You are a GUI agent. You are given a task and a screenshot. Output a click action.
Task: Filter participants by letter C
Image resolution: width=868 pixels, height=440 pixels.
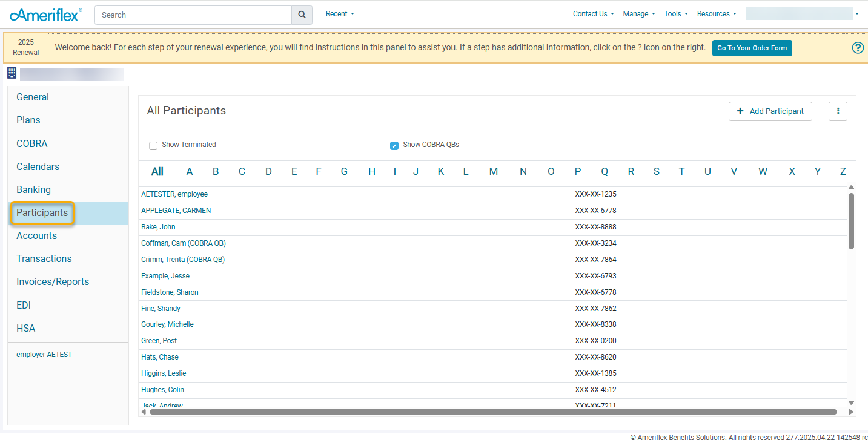coord(242,172)
